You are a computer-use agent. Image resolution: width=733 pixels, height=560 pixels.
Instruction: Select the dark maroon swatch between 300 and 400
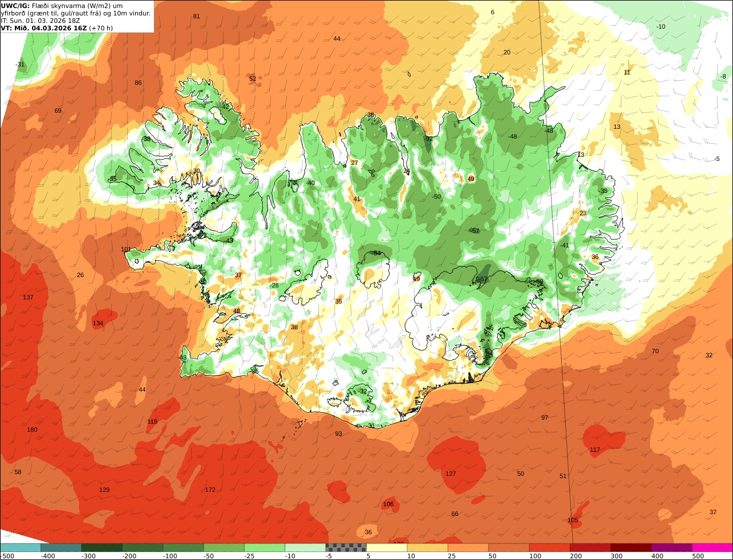(x=631, y=547)
